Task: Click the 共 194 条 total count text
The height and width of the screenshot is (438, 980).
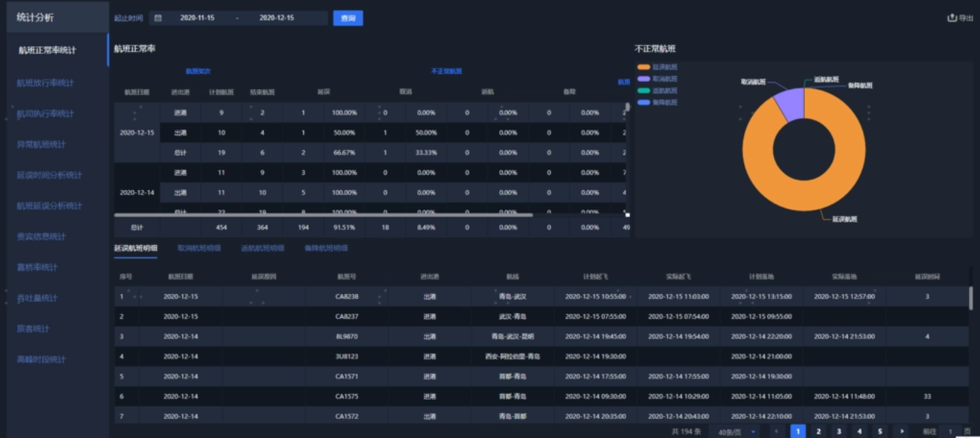Action: click(686, 431)
